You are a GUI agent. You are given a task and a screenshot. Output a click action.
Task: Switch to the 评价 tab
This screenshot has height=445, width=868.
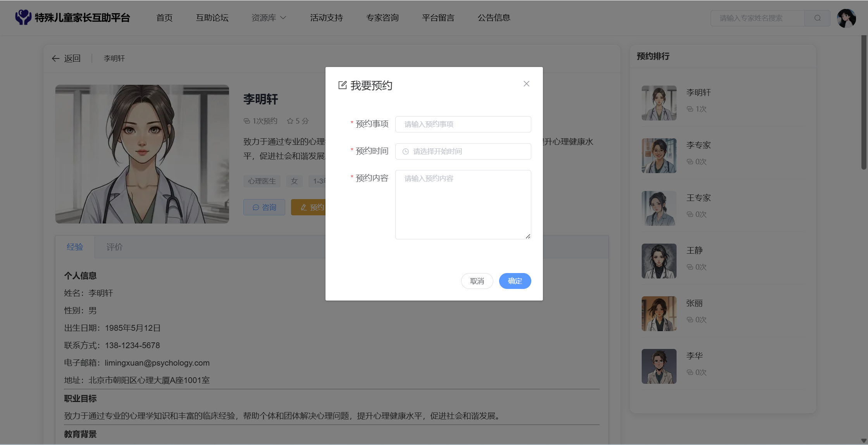114,247
